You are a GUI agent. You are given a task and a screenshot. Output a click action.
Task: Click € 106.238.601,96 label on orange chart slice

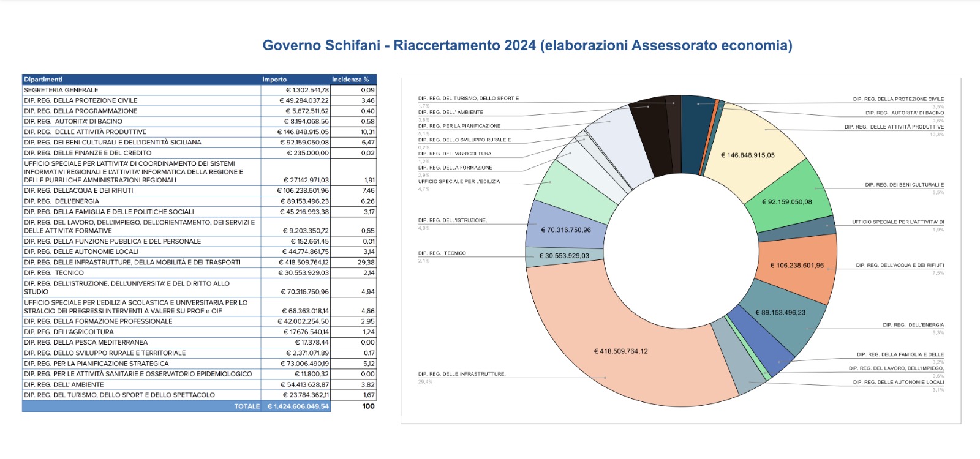tap(797, 266)
